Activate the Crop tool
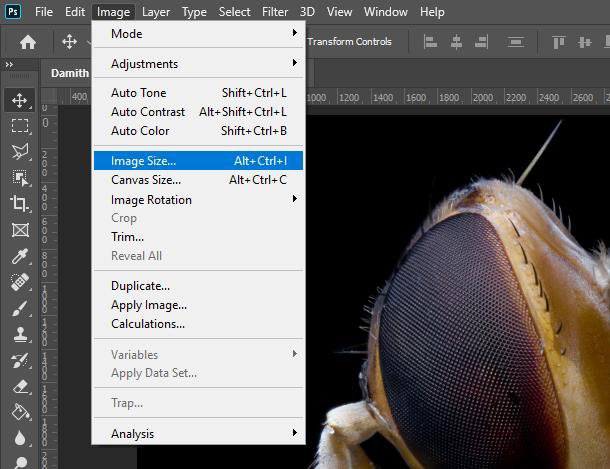This screenshot has width=610, height=469. click(19, 203)
